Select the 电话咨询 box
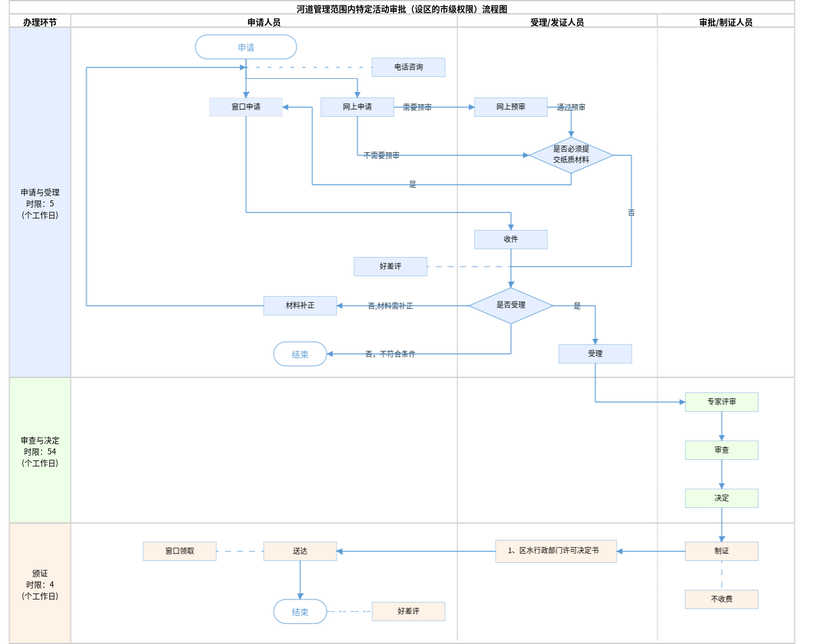The width and height of the screenshot is (813, 644). click(x=408, y=67)
